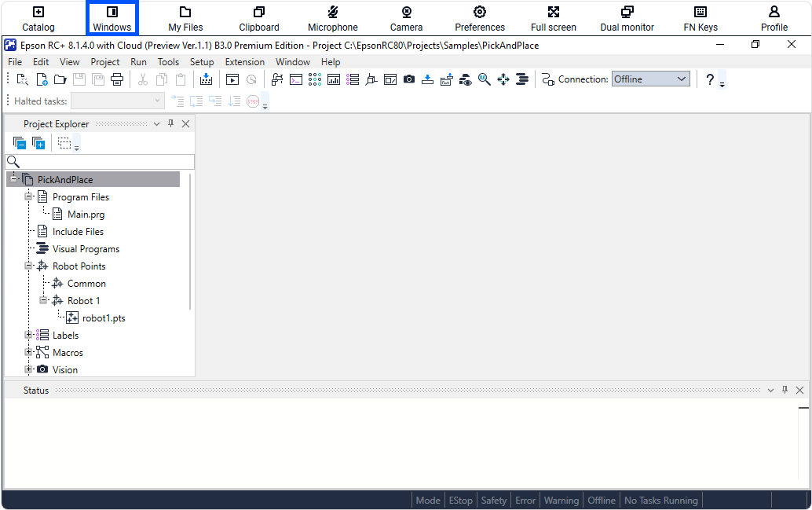Open Project Explorer panel options chevron
Viewport: 812px width, 510px height.
click(x=157, y=124)
